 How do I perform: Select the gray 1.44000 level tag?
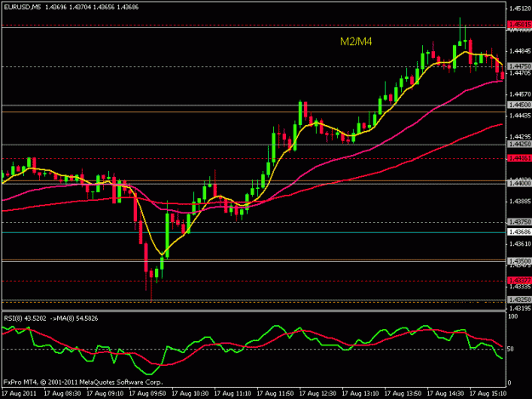(x=519, y=183)
